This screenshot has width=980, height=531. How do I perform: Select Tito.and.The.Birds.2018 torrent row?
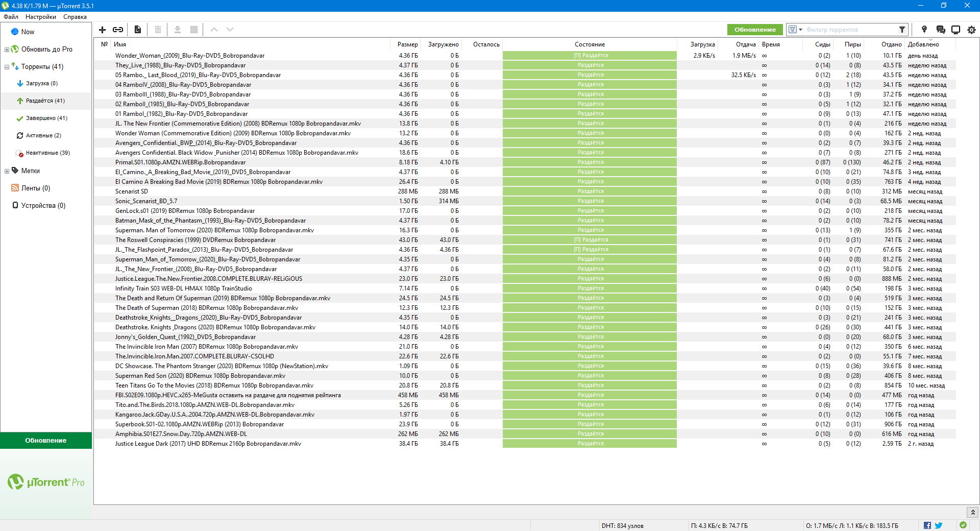524,405
